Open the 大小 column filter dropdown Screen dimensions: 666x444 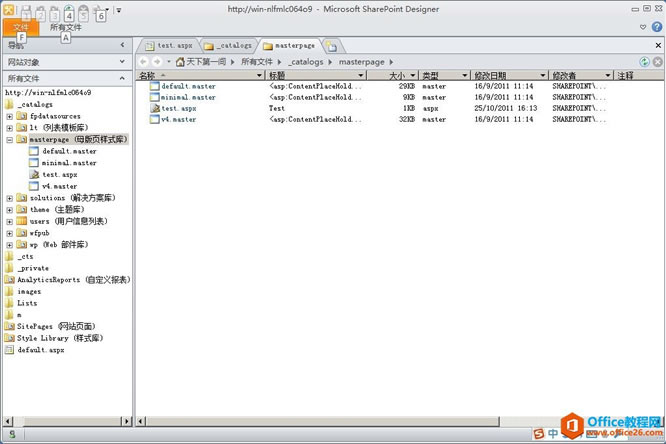coord(412,76)
